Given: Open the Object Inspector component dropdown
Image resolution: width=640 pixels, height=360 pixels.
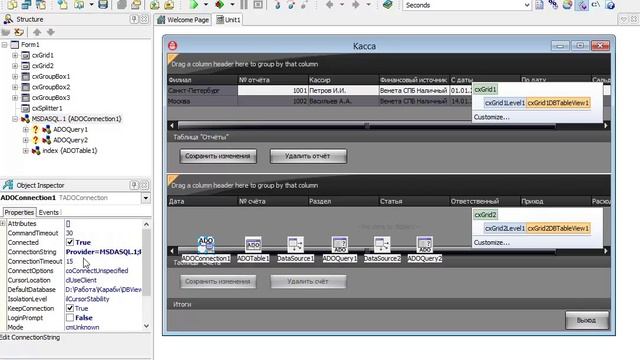Looking at the screenshot, I should (x=146, y=198).
